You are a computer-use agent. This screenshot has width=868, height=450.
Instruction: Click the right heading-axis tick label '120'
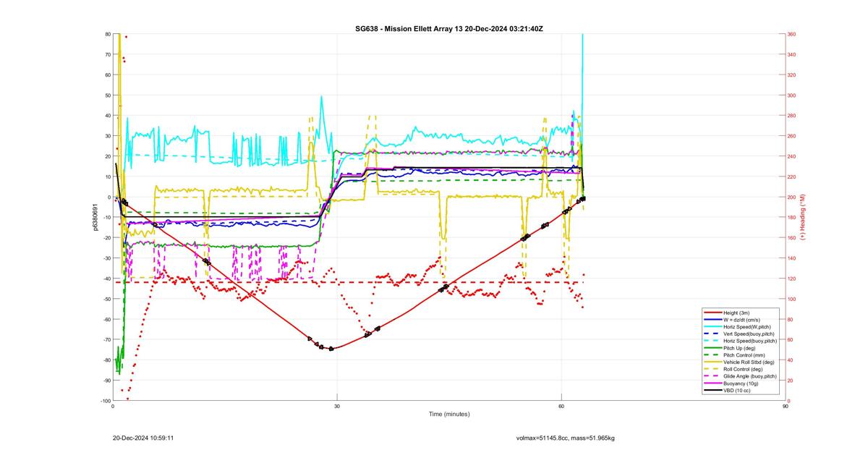[x=792, y=279]
